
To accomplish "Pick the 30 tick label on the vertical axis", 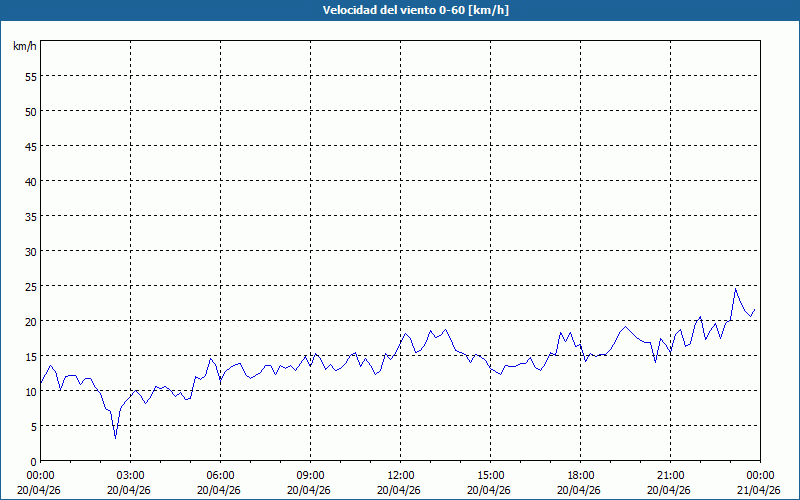I will tap(30, 251).
